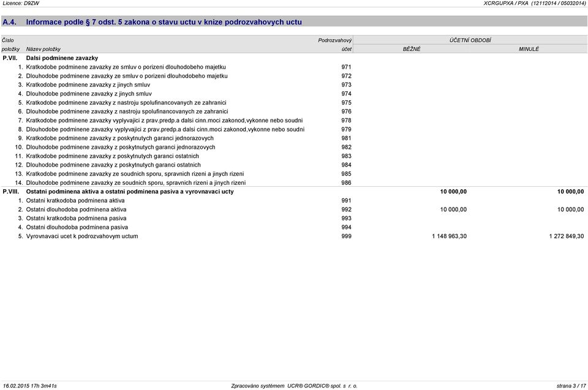Click value 1 148 963,30
The image size is (588, 390).
(x=449, y=236)
